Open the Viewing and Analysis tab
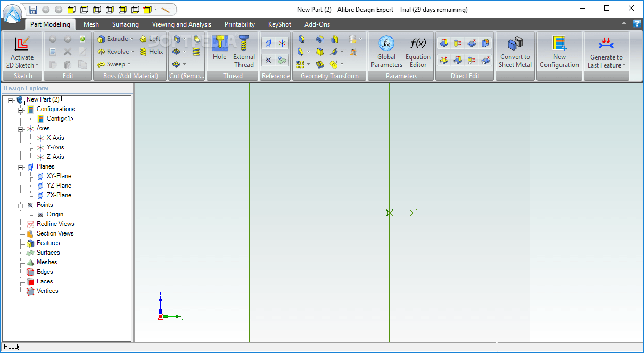This screenshot has height=353, width=644. (x=181, y=24)
